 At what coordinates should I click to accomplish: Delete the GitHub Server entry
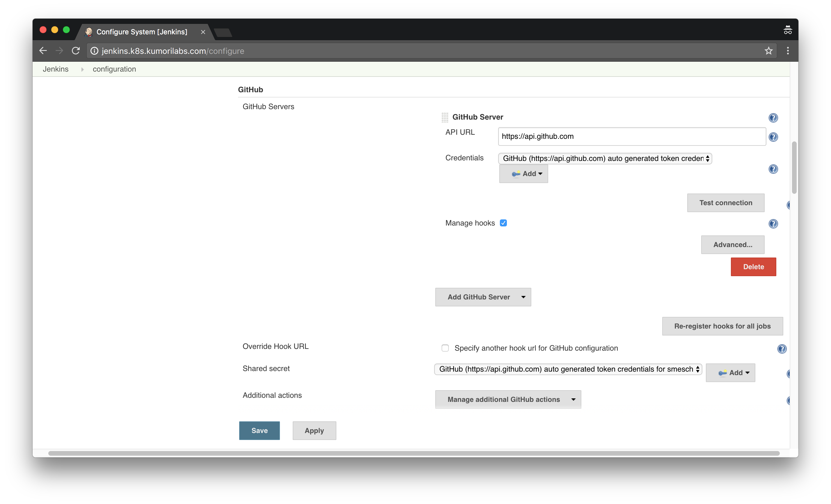click(x=753, y=267)
